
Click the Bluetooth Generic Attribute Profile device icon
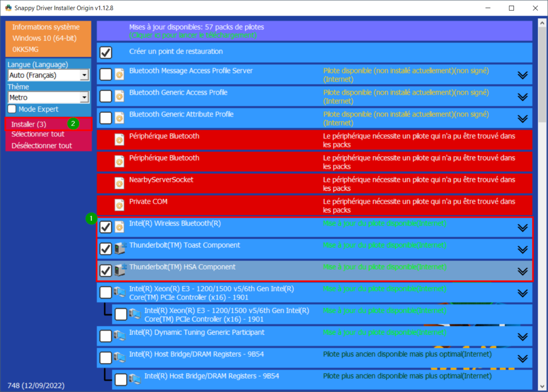tap(119, 118)
